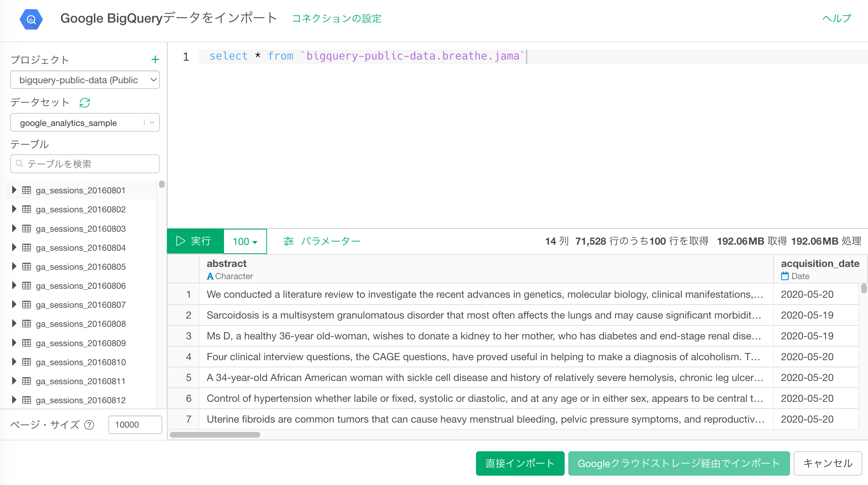Click the results horizontal scrollbar
The height and width of the screenshot is (485, 868).
click(x=215, y=435)
